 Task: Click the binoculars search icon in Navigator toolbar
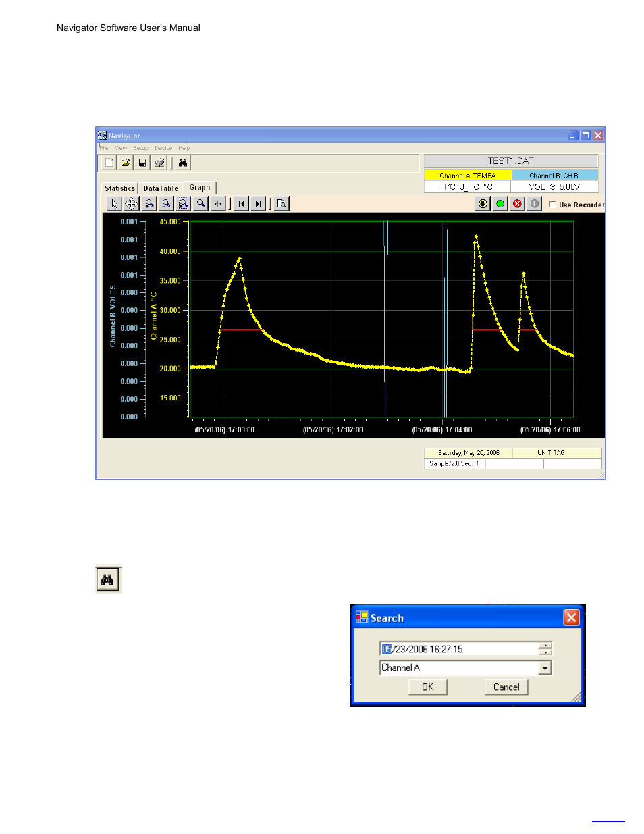183,163
